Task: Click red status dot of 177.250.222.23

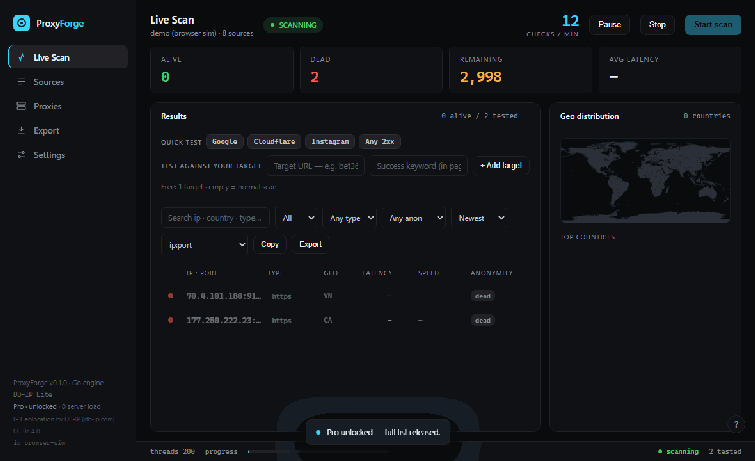Action: tap(170, 320)
